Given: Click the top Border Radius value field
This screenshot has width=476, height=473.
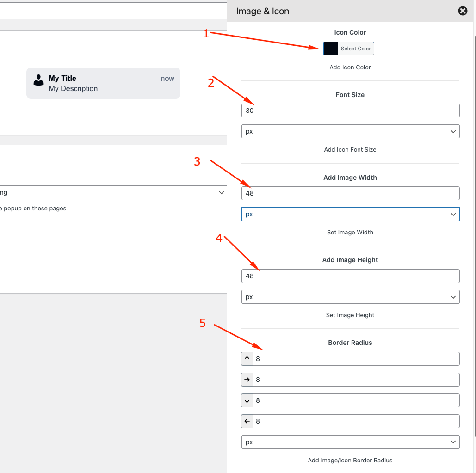Looking at the screenshot, I should click(356, 359).
